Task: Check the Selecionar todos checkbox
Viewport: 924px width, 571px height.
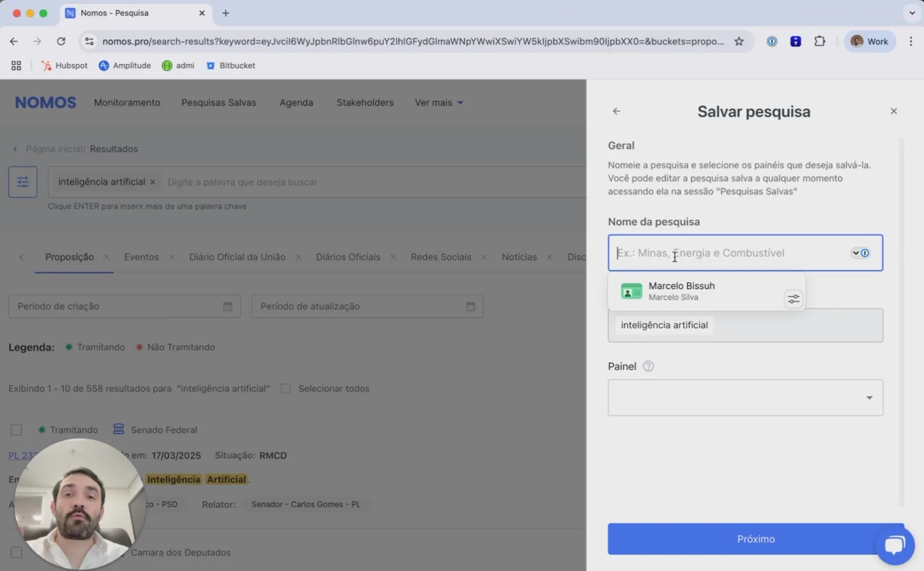Action: [285, 389]
